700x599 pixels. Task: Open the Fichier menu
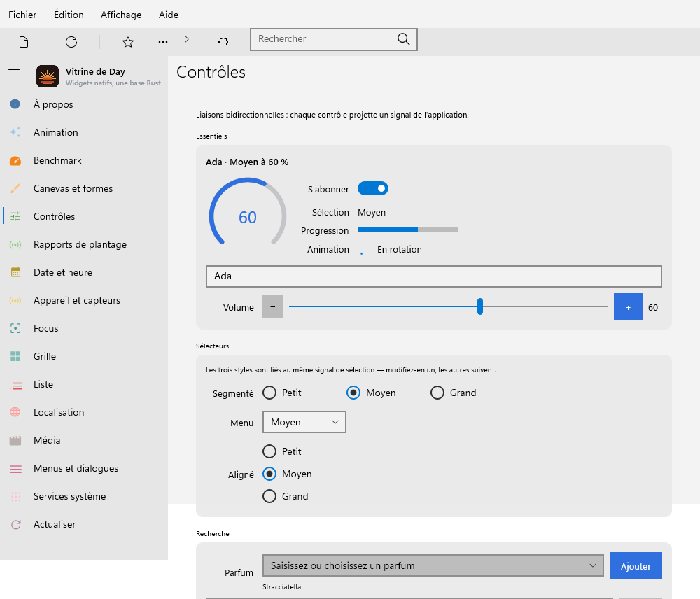tap(22, 15)
